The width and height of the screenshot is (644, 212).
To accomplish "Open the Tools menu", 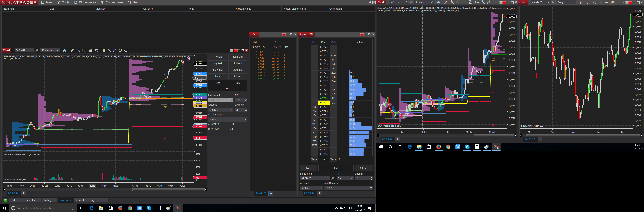I will (x=63, y=2).
